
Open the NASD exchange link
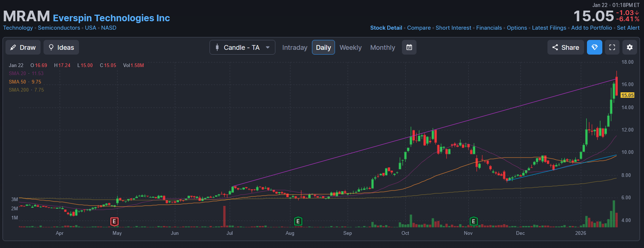(x=109, y=28)
